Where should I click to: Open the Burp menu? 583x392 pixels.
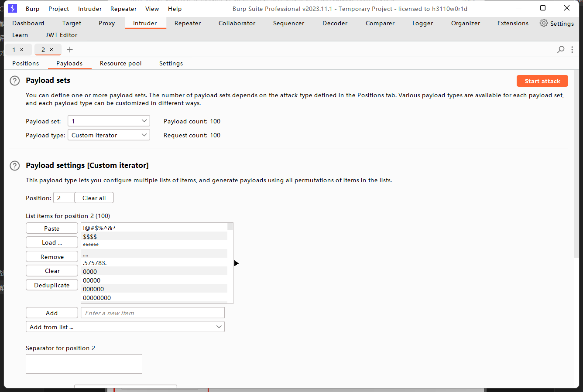[x=32, y=9]
